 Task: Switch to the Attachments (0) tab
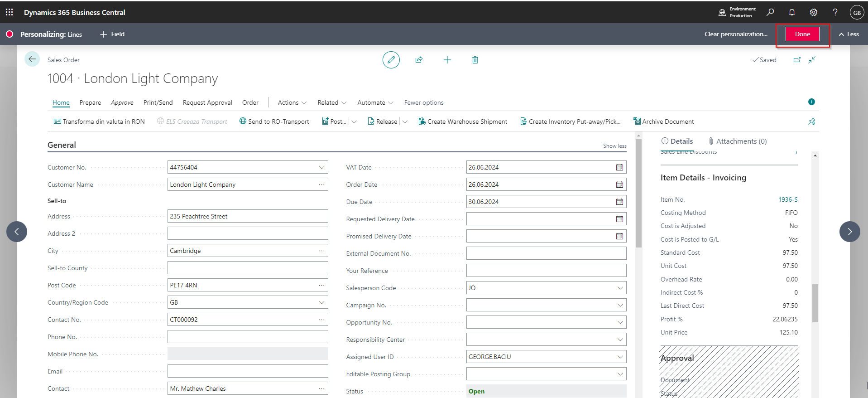[x=738, y=141]
